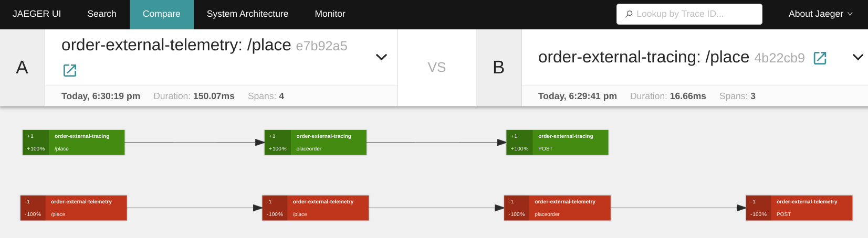Select first red order-external-telemetry /place node
The width and height of the screenshot is (868, 238).
tap(74, 208)
